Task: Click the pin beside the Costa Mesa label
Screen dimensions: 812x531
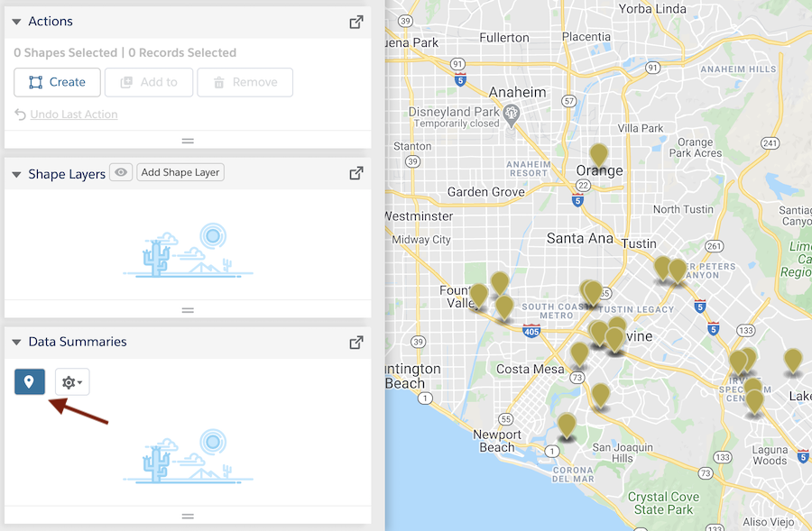Action: coord(579,354)
